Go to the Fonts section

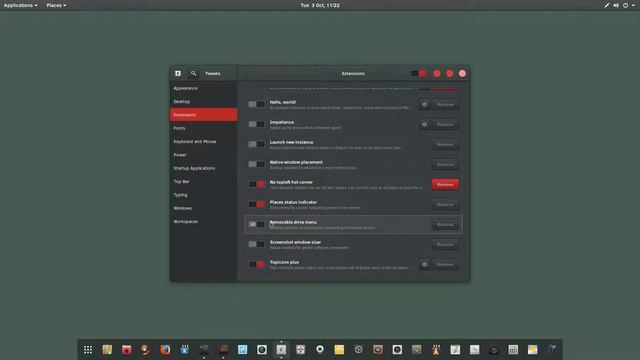[x=203, y=128]
